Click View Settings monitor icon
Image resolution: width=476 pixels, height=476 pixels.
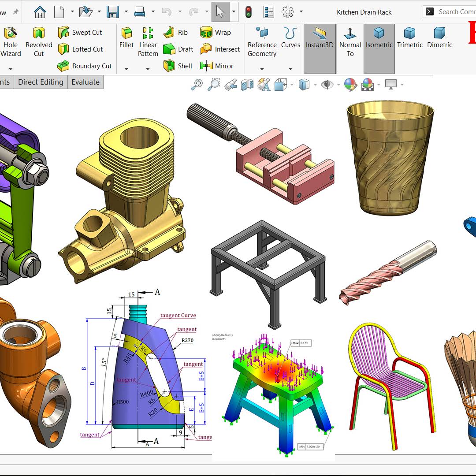(390, 84)
